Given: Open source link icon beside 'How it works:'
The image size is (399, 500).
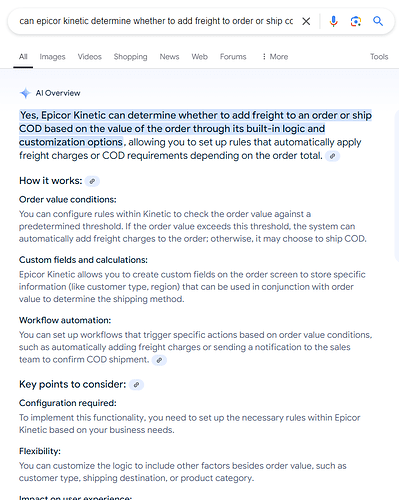Looking at the screenshot, I should click(92, 181).
